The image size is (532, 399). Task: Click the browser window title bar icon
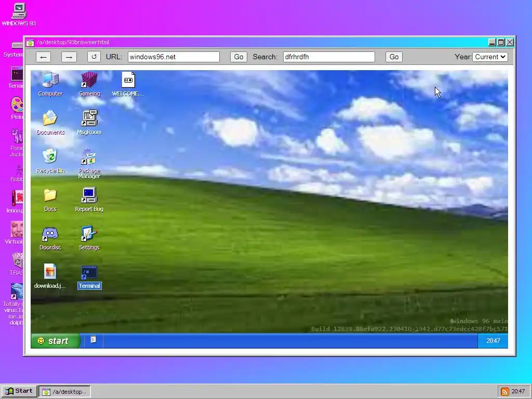pyautogui.click(x=30, y=43)
